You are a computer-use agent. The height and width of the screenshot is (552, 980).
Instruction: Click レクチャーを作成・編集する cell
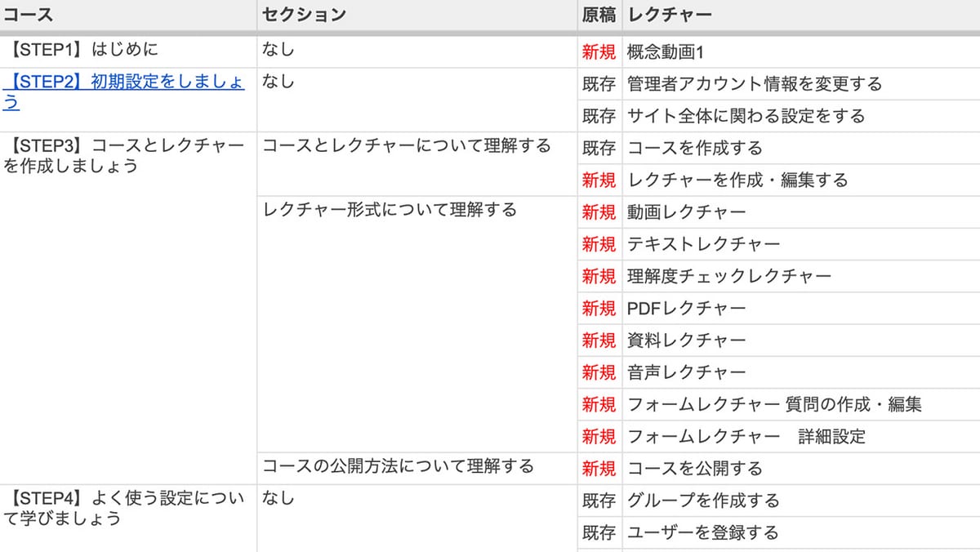(800, 180)
